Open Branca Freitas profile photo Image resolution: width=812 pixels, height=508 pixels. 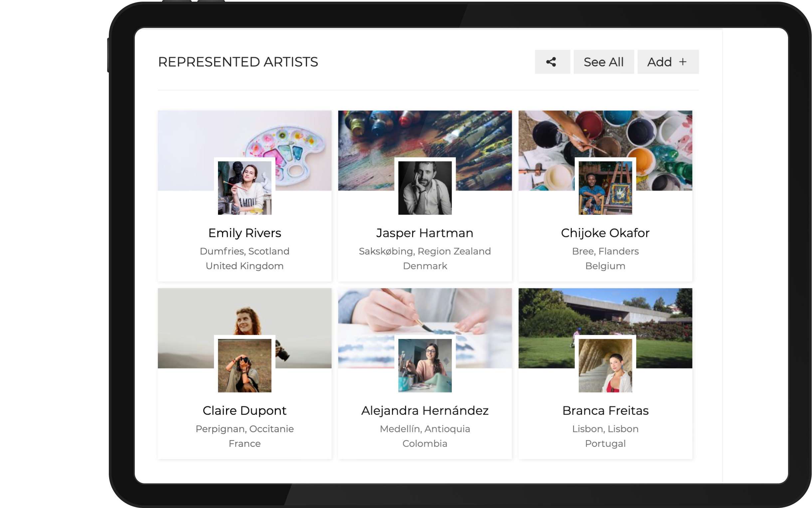605,366
